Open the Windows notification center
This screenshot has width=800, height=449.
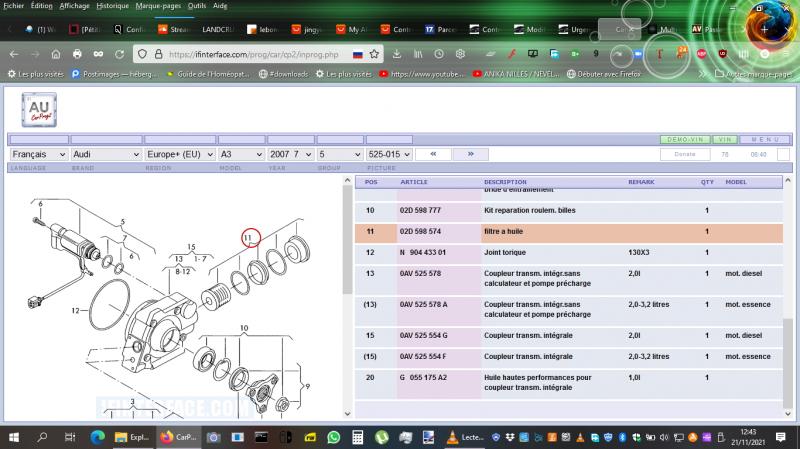pos(780,437)
